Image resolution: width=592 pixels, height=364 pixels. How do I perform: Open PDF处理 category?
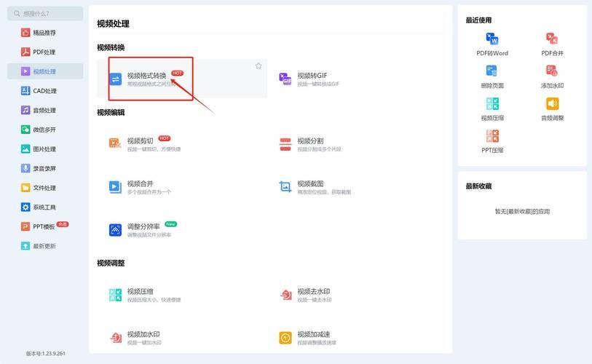38,52
